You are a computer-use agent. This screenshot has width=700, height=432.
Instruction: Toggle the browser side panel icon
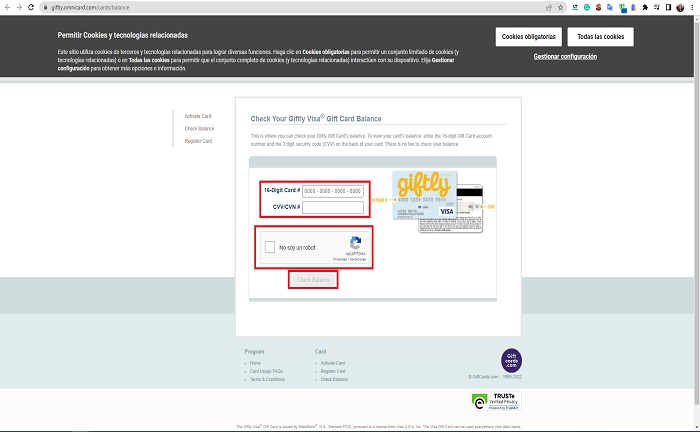tap(668, 8)
